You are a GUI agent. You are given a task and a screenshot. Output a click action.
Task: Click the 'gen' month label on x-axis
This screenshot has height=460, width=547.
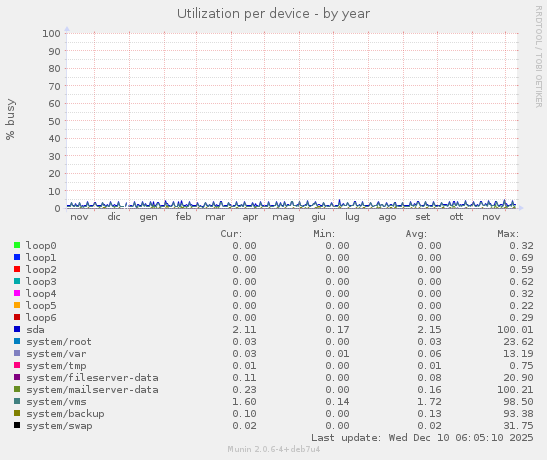148,217
